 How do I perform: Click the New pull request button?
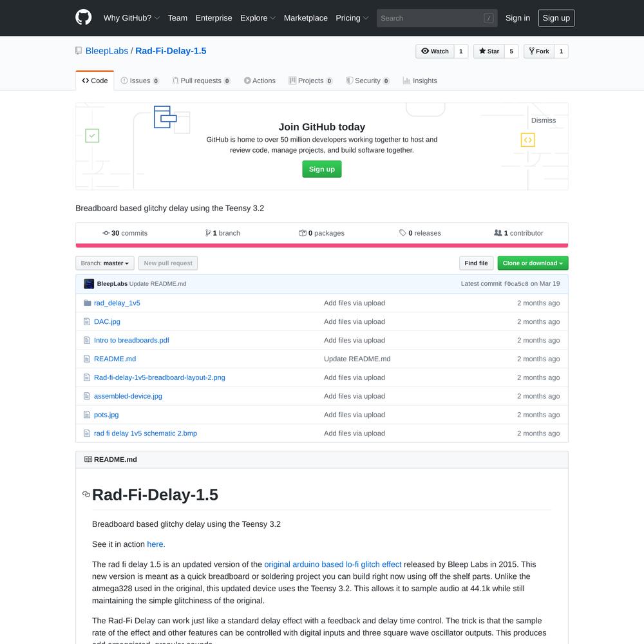tap(168, 263)
